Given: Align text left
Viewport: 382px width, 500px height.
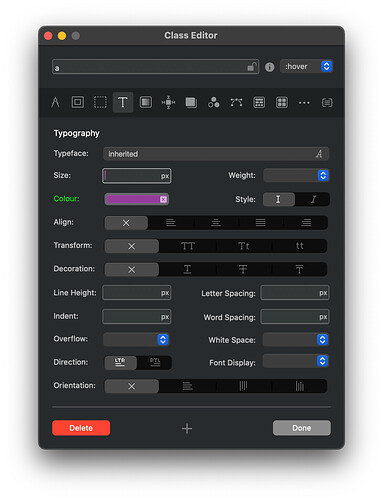Looking at the screenshot, I should tap(171, 223).
